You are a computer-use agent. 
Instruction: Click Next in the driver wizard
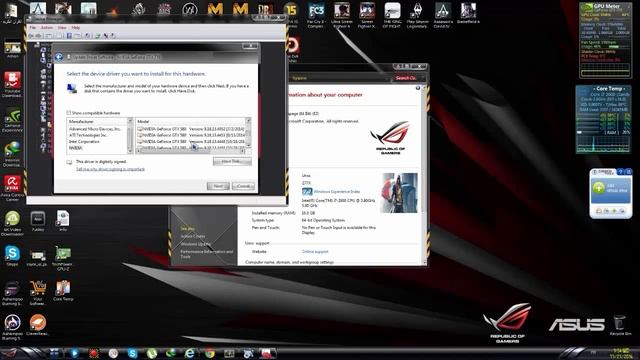point(218,186)
